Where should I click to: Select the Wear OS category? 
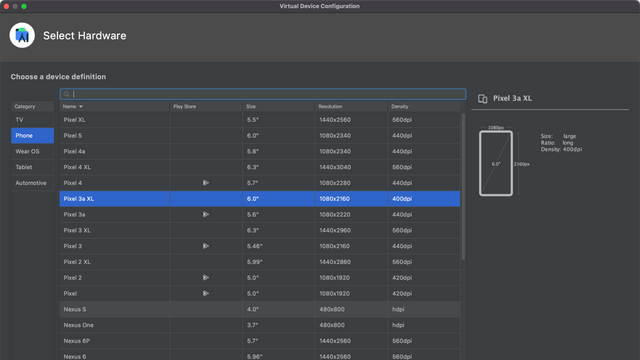tap(32, 151)
